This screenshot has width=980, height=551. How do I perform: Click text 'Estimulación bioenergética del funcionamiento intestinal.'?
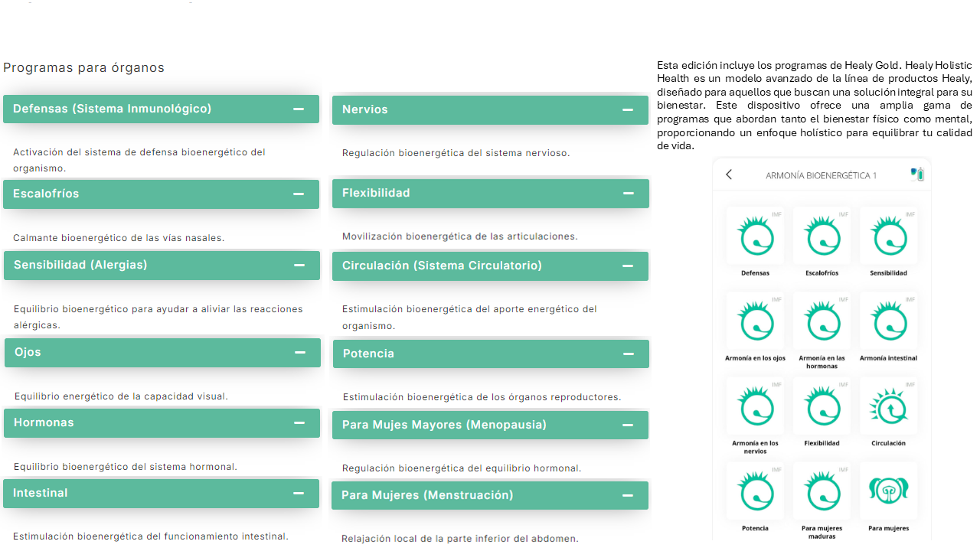pyautogui.click(x=151, y=536)
